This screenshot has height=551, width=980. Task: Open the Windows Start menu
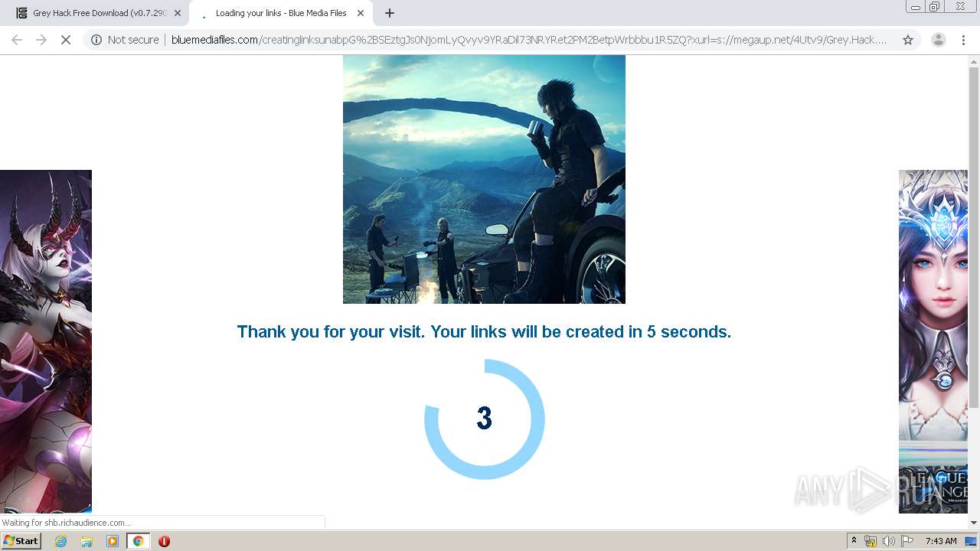pos(21,541)
